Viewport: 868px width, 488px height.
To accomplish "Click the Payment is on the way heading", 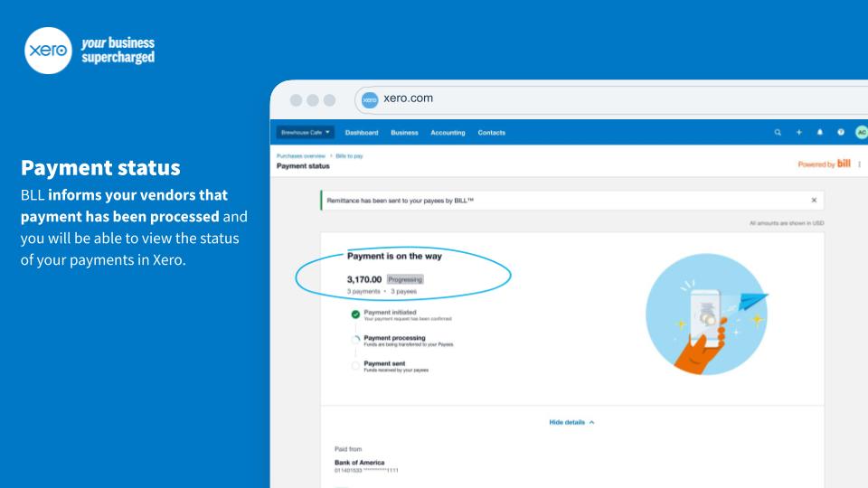I will pyautogui.click(x=395, y=256).
